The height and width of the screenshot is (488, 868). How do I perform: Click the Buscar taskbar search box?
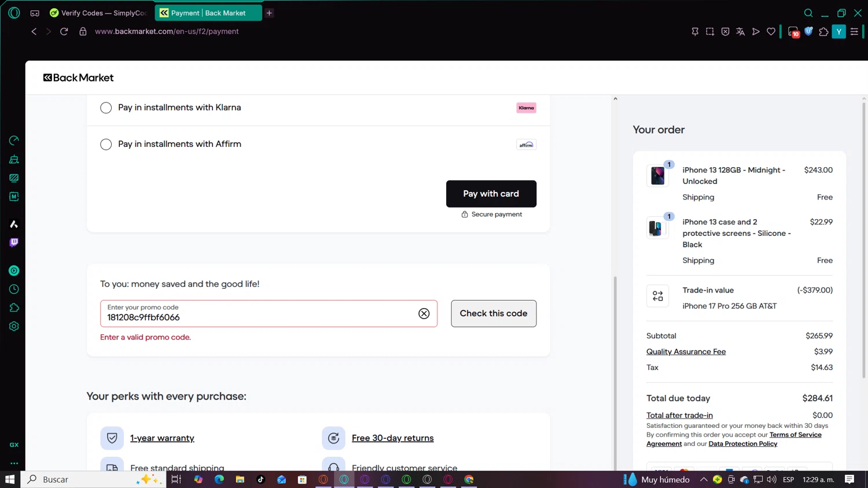pos(93,479)
